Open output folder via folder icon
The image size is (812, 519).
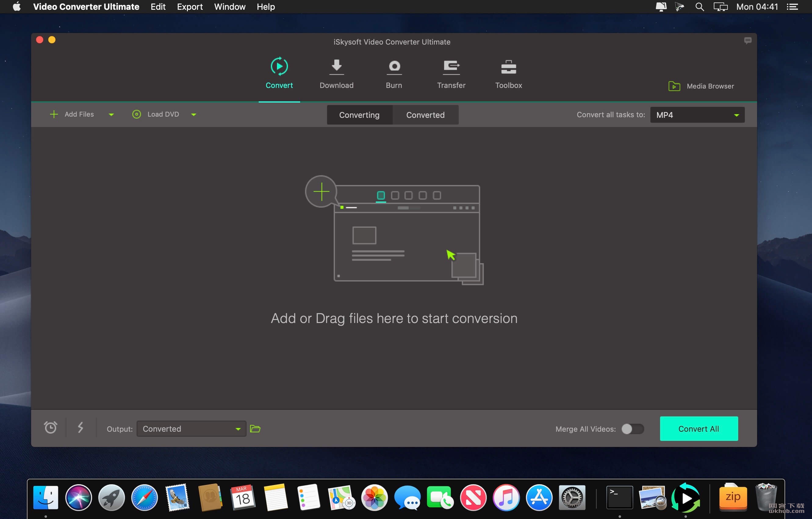pyautogui.click(x=255, y=429)
